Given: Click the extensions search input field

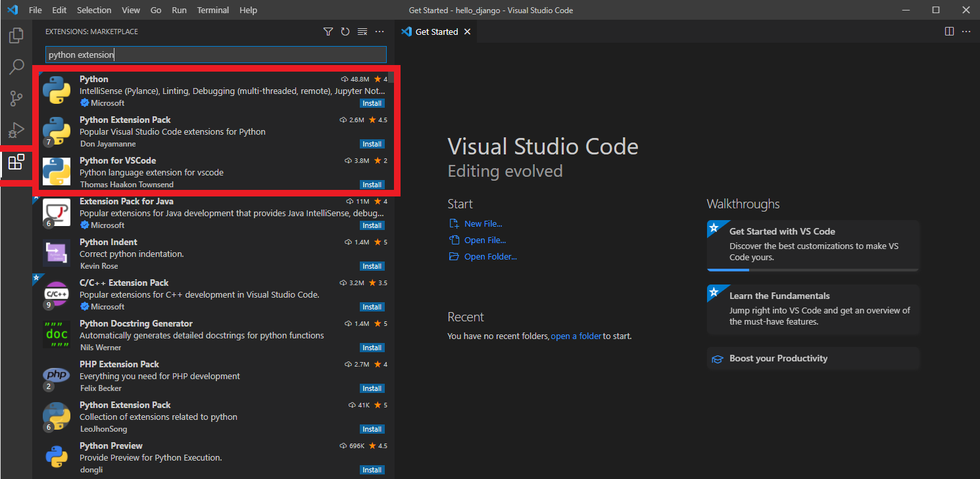Looking at the screenshot, I should tap(216, 55).
